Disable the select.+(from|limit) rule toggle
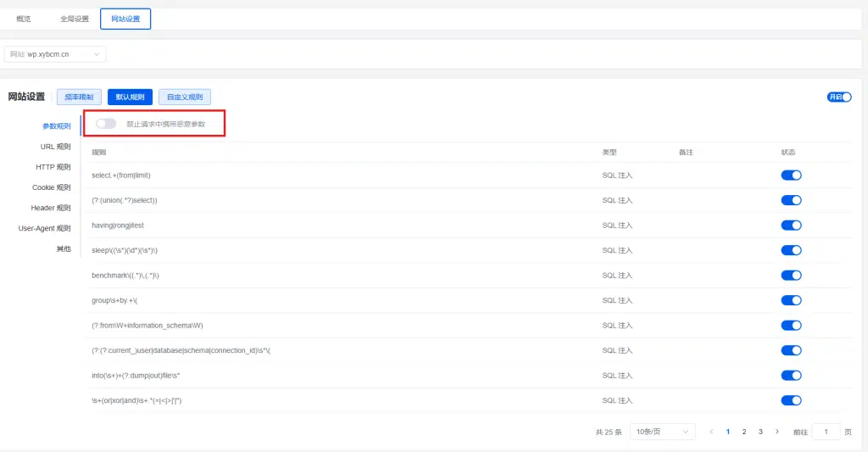Viewport: 868px width, 452px height. 791,175
